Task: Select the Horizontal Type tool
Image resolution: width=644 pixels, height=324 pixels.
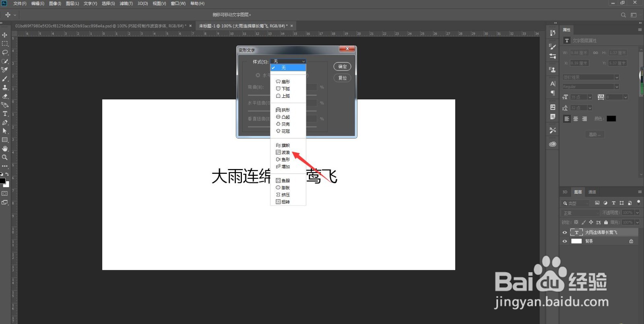Action: [5, 114]
